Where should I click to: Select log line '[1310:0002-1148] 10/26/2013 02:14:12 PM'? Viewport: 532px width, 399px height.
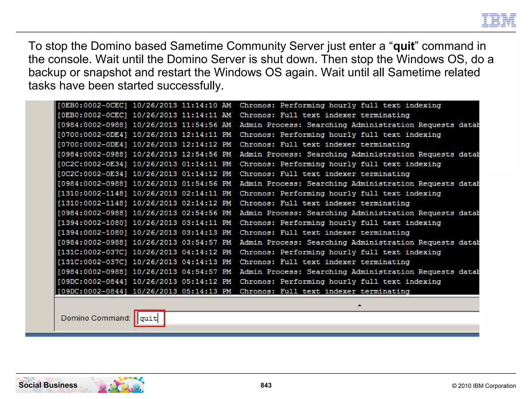coord(234,203)
